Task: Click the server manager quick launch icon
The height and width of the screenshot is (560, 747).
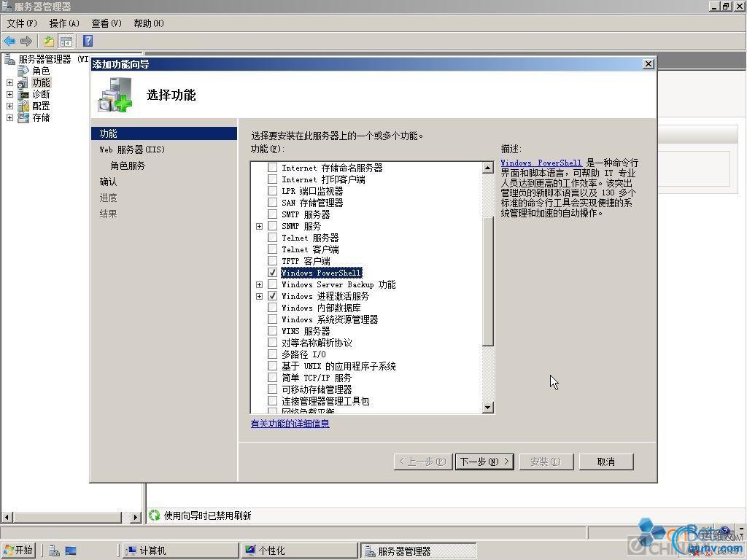Action: pos(54,551)
